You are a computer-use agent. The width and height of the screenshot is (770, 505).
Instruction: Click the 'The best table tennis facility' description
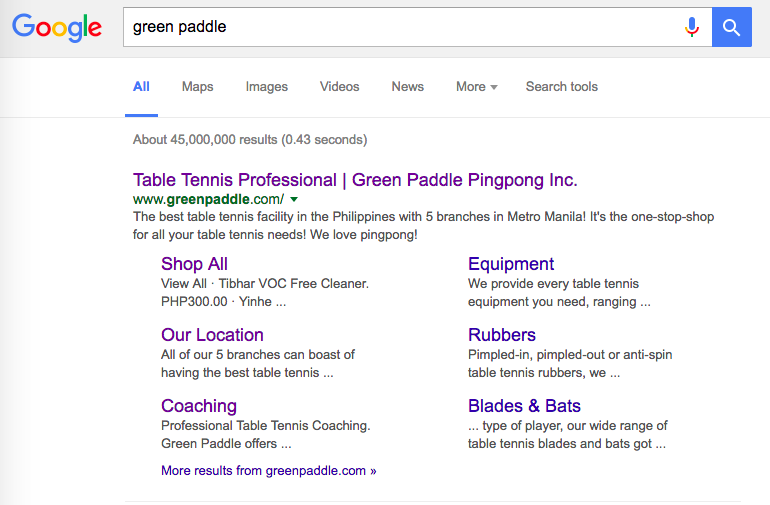click(423, 225)
